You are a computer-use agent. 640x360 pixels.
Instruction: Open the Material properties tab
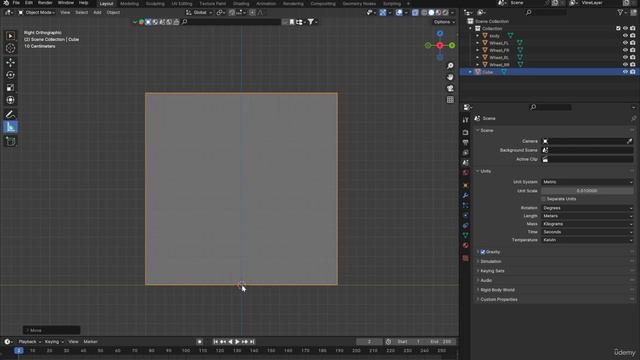point(466,245)
